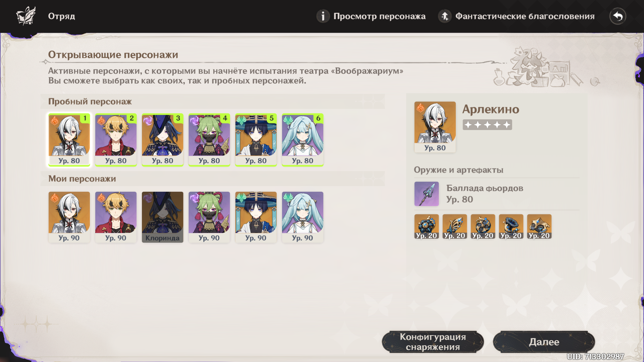The height and width of the screenshot is (362, 644).
Task: Select trial character slot number 2
Action: pyautogui.click(x=116, y=140)
